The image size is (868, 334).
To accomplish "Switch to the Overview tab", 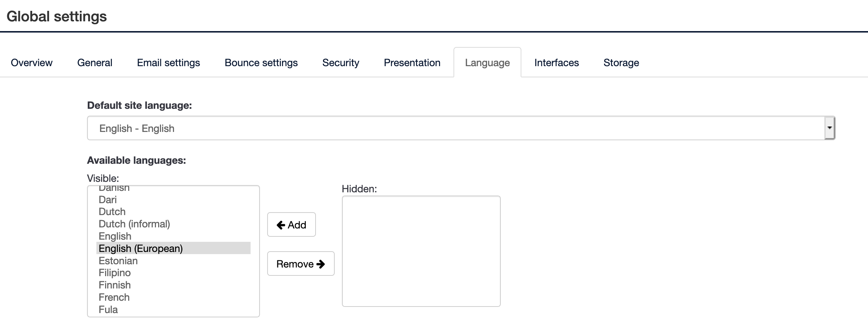I will point(32,63).
